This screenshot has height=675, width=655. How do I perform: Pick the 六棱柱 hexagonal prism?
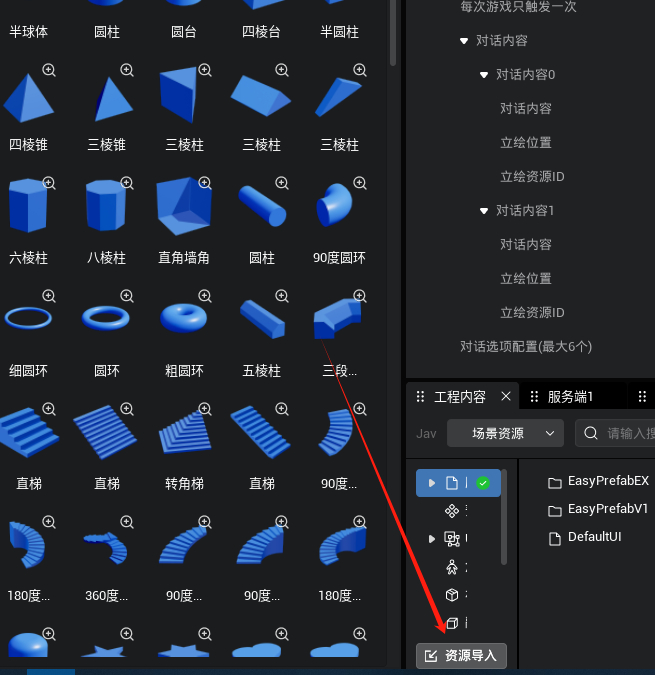(x=28, y=205)
